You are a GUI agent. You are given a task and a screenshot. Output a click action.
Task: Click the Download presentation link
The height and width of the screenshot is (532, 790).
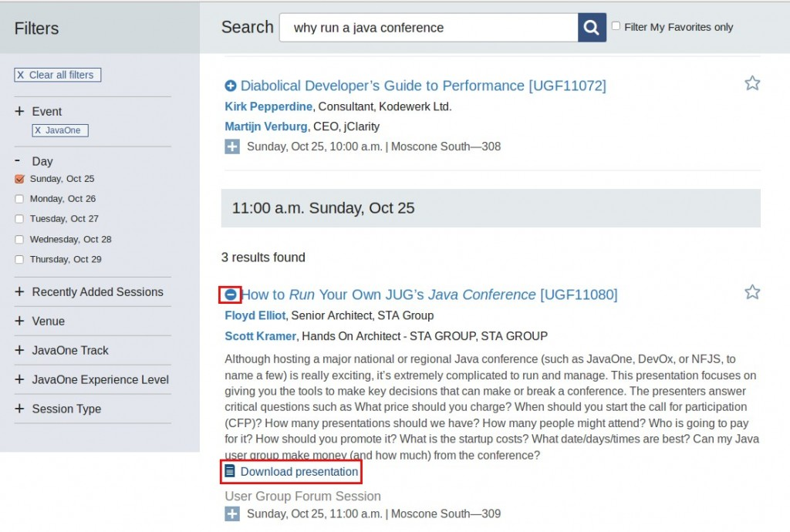tap(299, 472)
